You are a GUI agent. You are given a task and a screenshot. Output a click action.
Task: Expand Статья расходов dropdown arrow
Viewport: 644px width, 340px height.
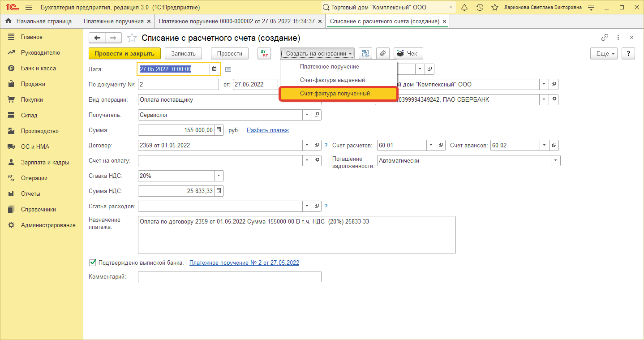pyautogui.click(x=307, y=207)
